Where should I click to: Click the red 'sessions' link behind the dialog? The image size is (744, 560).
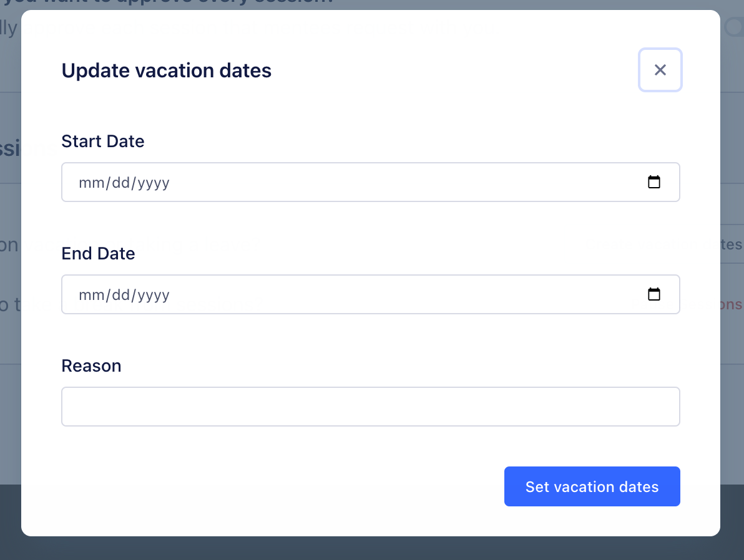point(728,304)
